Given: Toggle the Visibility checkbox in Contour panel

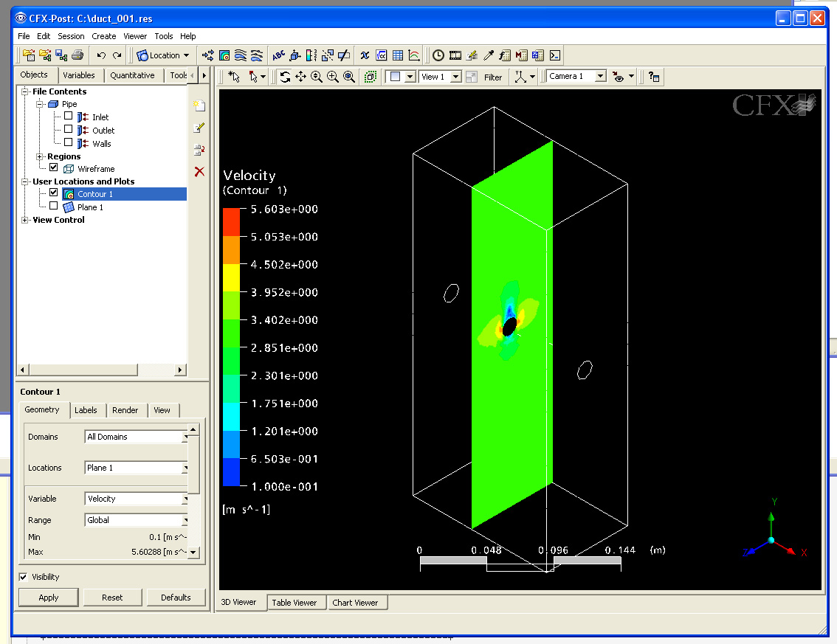Looking at the screenshot, I should (23, 577).
